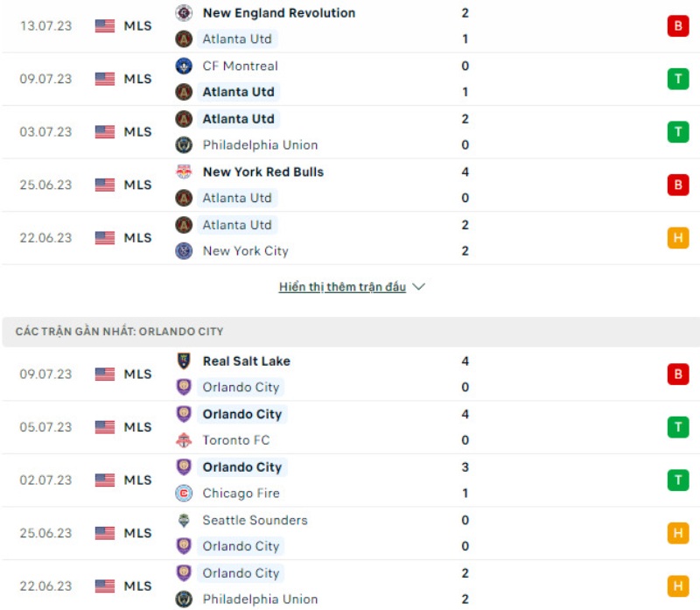Viewport: 700px width, 610px height.
Task: Click the New England Revolution team crest
Action: [184, 13]
